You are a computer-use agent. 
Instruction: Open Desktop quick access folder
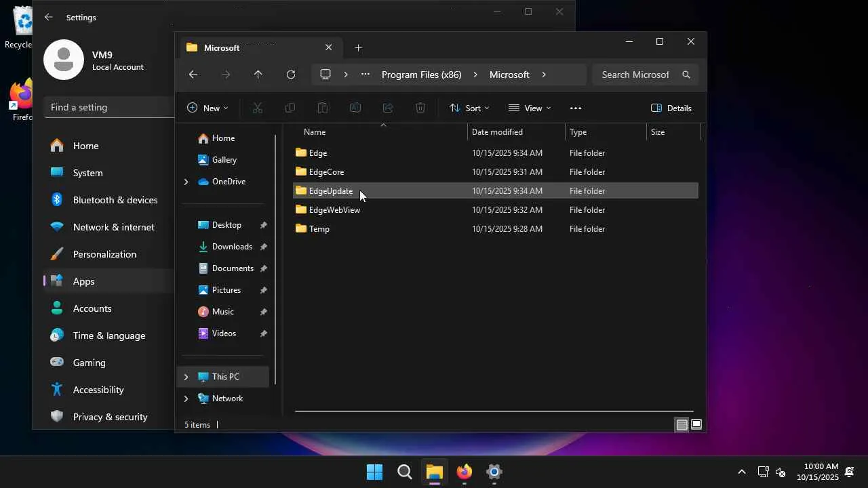[x=226, y=225]
